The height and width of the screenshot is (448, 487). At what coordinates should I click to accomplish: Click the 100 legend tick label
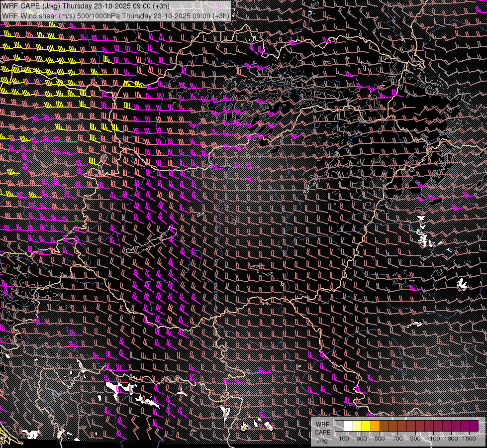(x=344, y=439)
